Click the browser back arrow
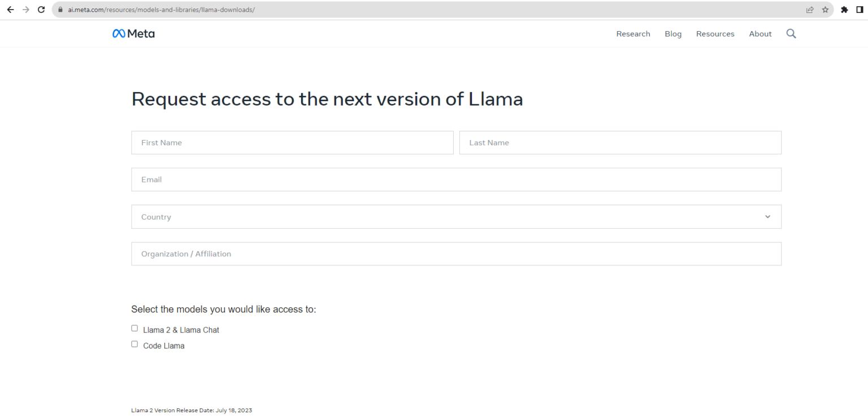The width and height of the screenshot is (868, 419). pos(10,10)
